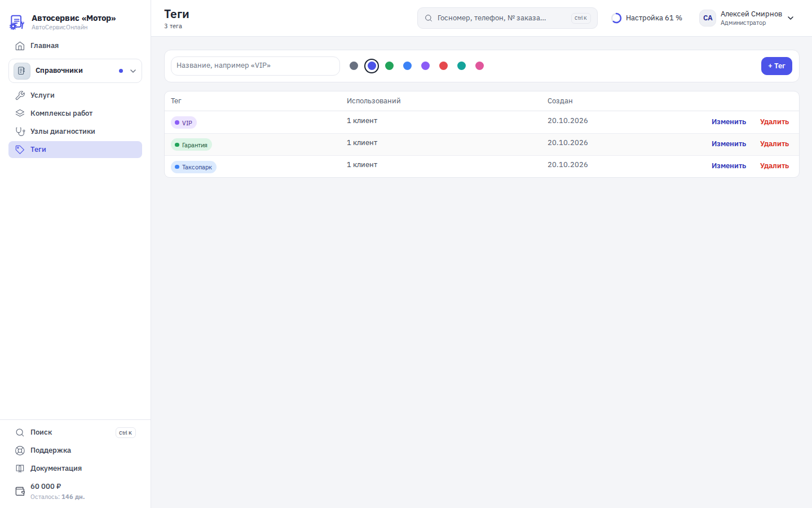
Task: Click the Таксопарк tag badge
Action: coord(193,167)
